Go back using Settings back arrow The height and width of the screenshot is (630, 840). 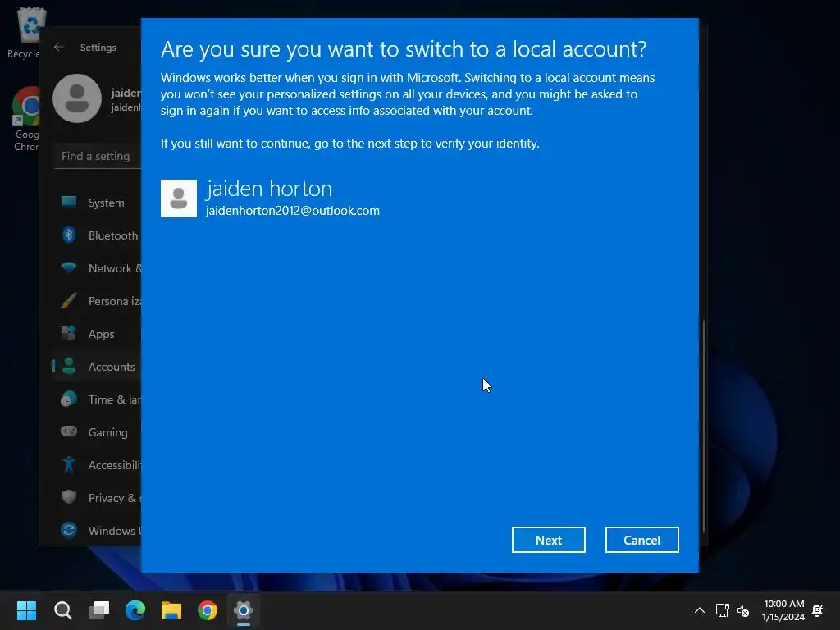59,47
